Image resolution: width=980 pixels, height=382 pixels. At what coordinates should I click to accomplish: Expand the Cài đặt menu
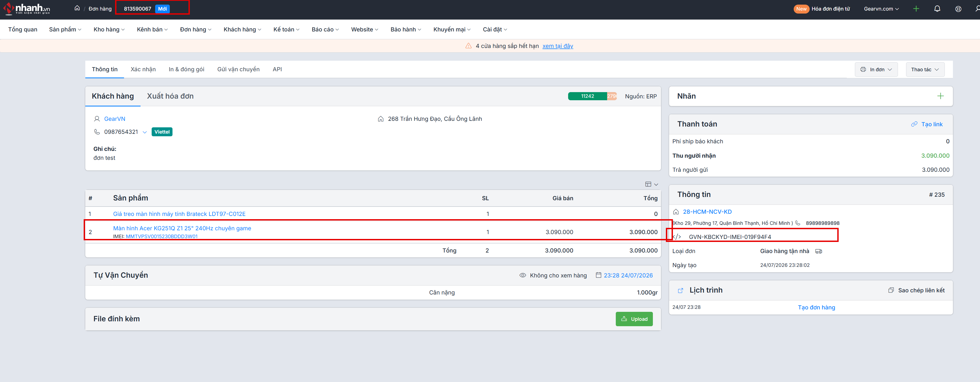(x=495, y=30)
